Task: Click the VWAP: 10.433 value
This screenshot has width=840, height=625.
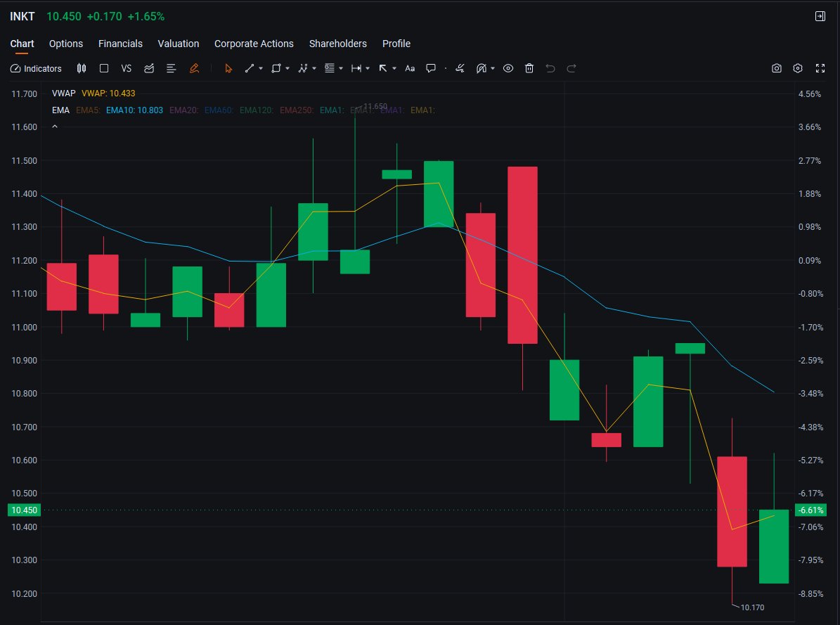Action: 108,94
